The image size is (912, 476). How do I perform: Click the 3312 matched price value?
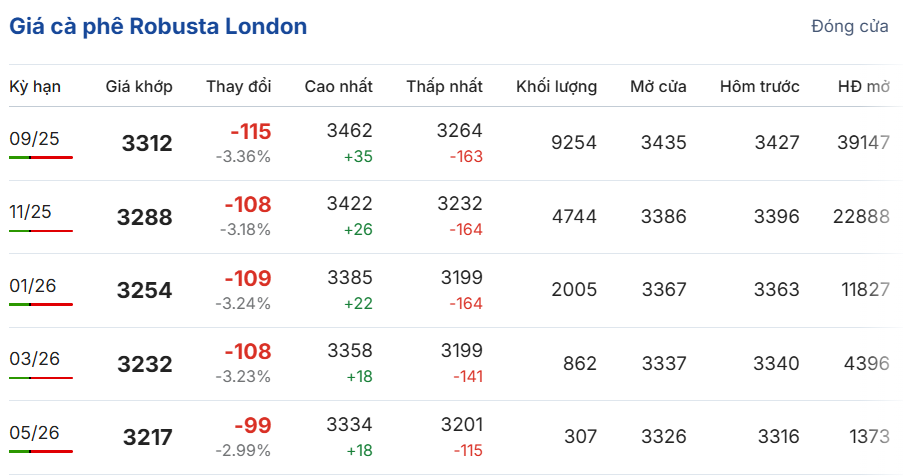pos(146,144)
